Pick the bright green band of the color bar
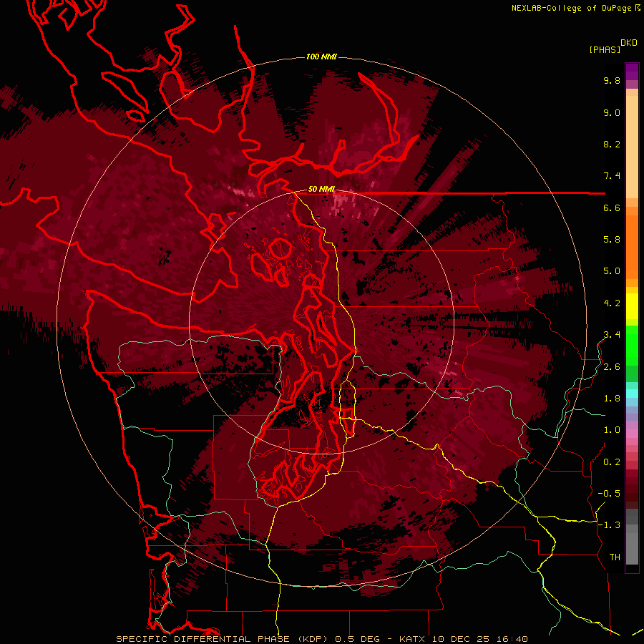The width and height of the screenshot is (644, 644). (x=632, y=345)
